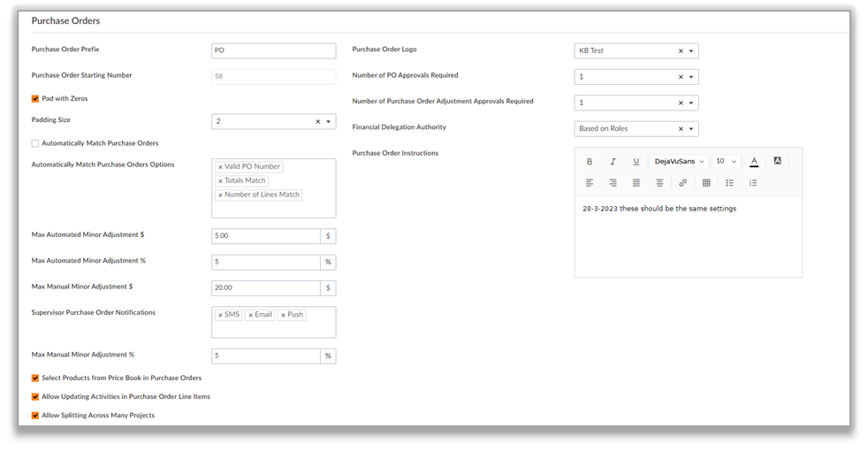
Task: Insert a hyperlink in instructions
Action: tap(683, 183)
